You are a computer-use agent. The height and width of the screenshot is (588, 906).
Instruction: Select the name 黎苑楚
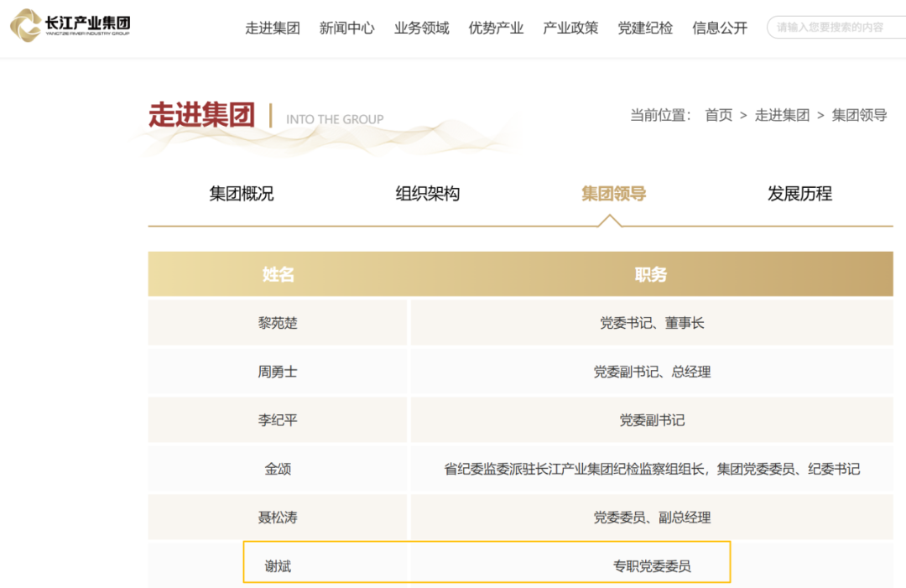(x=278, y=323)
